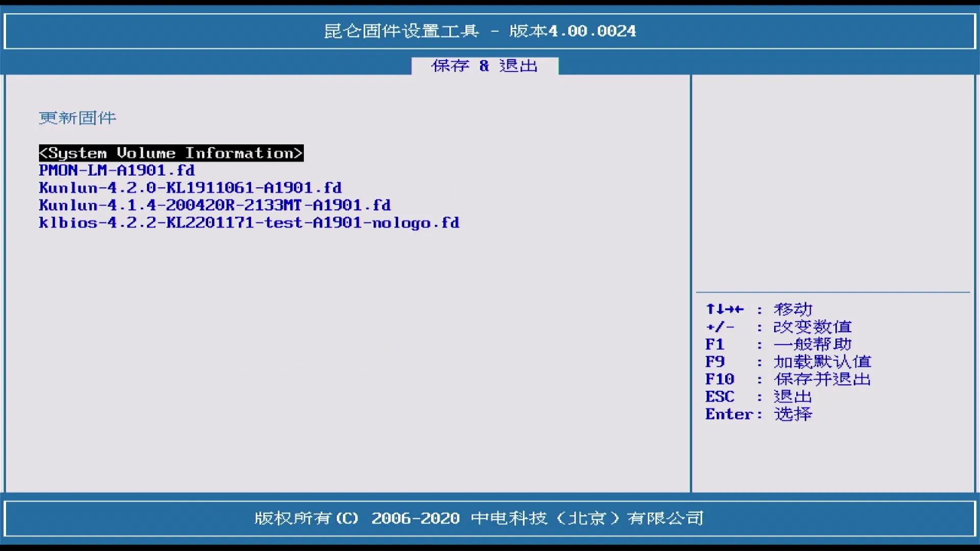The width and height of the screenshot is (980, 551).
Task: Switch to 保存 & 退出 tab
Action: pyautogui.click(x=484, y=66)
